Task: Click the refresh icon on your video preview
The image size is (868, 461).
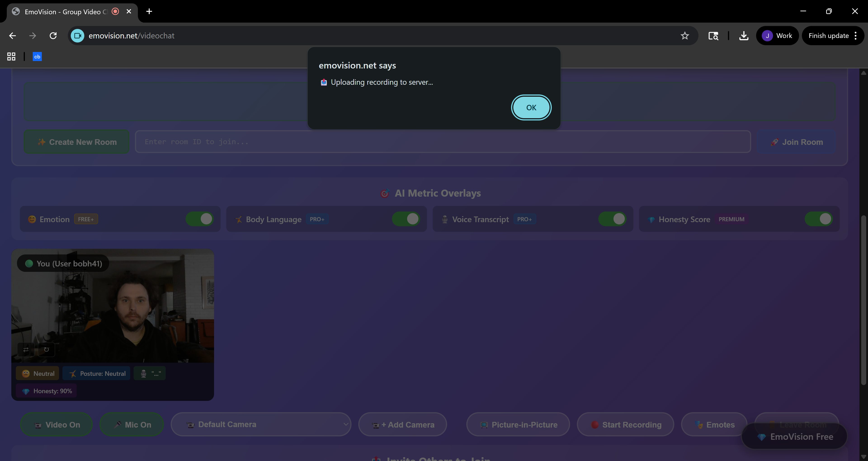Action: (x=47, y=350)
